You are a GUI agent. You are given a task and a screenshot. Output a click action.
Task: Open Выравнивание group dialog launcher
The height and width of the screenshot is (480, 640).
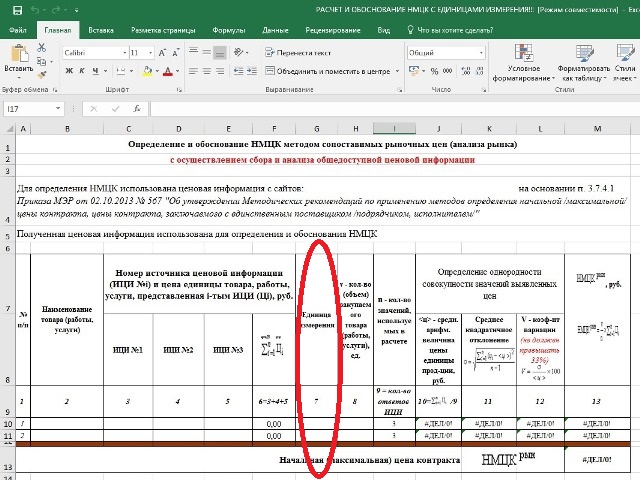coord(400,90)
